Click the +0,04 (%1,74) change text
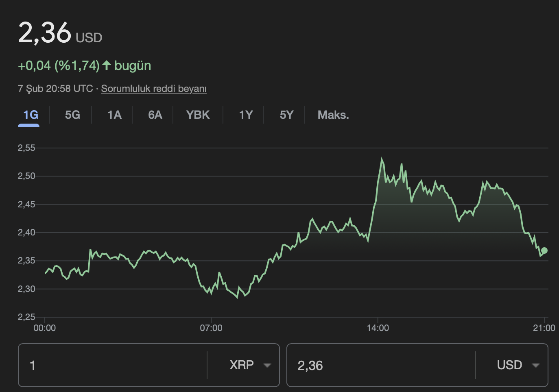559x392 pixels. [x=59, y=65]
